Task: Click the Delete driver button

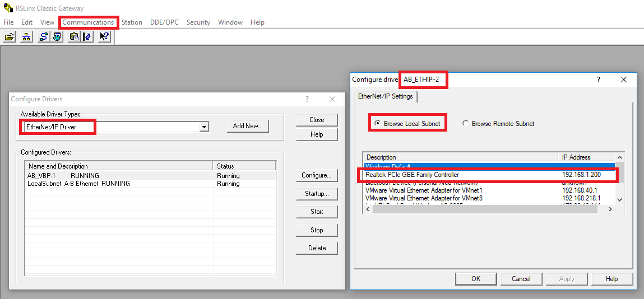Action: click(317, 248)
